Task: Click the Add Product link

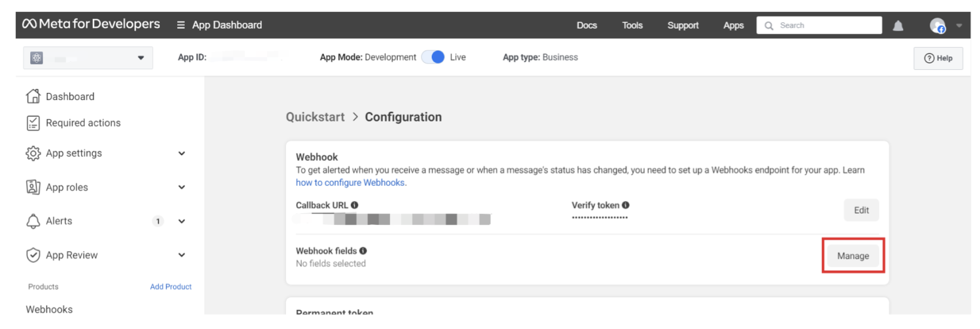Action: tap(171, 286)
